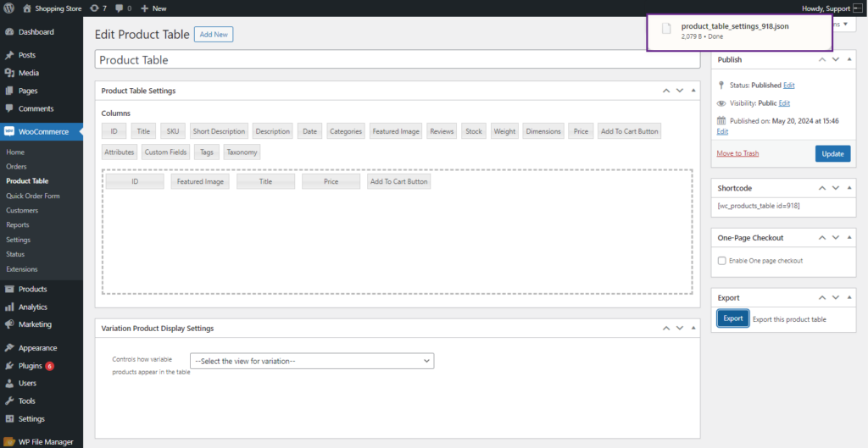The width and height of the screenshot is (868, 448).
Task: Open the Shopping Store home icon
Action: coord(26,8)
